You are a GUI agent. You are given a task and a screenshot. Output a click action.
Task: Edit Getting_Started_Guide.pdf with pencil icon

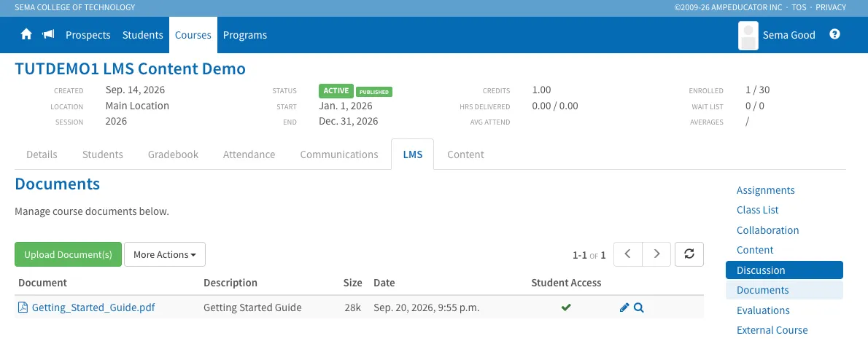(x=624, y=307)
